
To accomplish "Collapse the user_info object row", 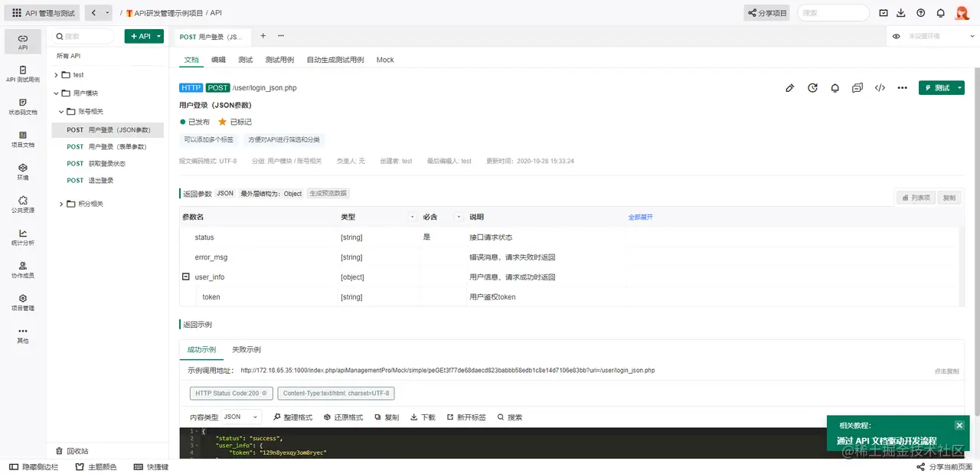I will pyautogui.click(x=185, y=277).
